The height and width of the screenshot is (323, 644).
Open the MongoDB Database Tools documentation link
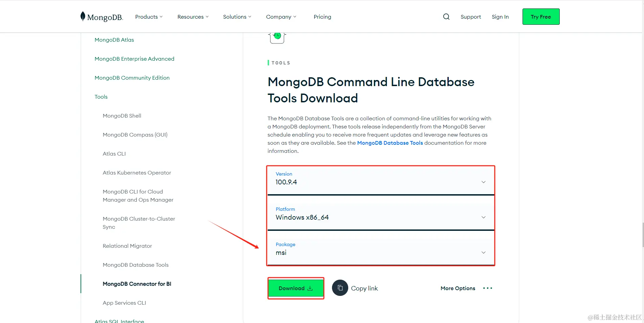pos(390,143)
